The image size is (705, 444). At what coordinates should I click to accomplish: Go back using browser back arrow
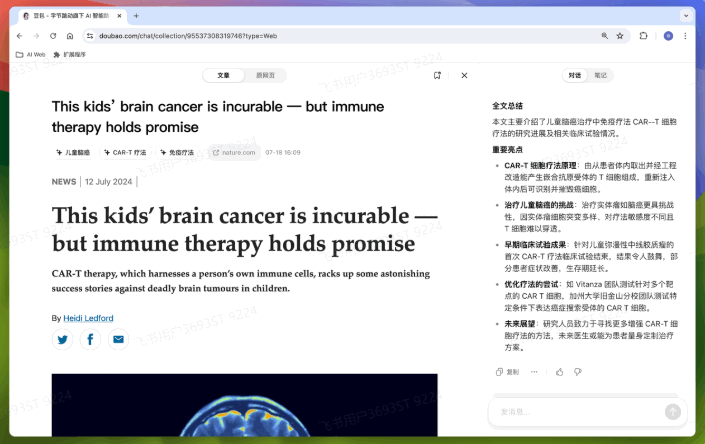click(x=19, y=36)
